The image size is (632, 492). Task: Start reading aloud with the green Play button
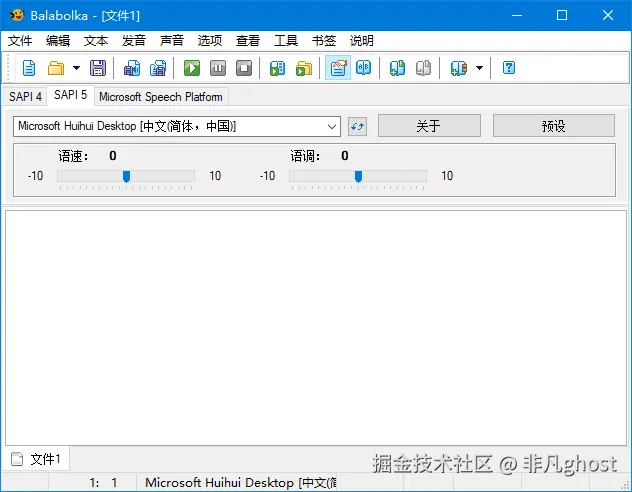[x=192, y=68]
